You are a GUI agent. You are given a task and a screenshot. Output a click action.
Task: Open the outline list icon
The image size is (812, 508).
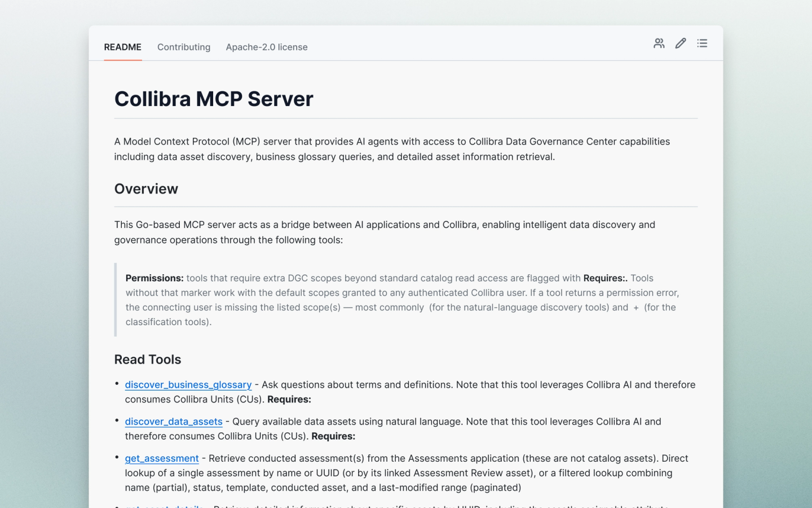pos(702,43)
